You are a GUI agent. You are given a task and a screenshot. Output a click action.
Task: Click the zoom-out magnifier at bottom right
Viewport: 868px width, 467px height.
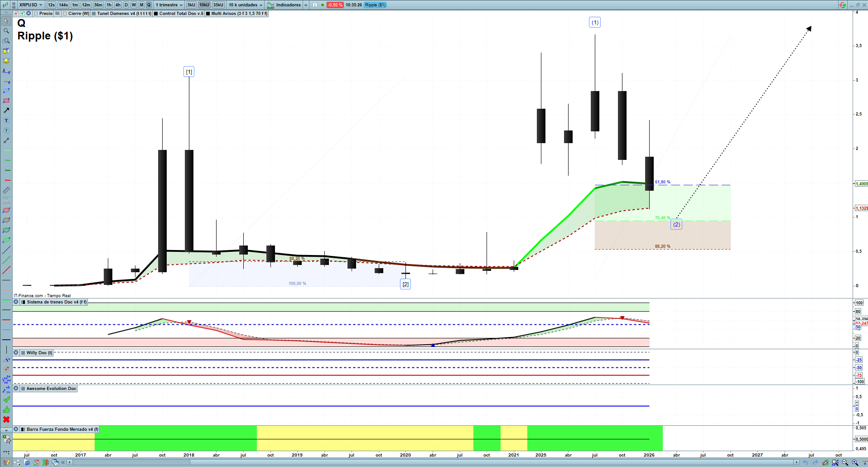(x=845, y=462)
